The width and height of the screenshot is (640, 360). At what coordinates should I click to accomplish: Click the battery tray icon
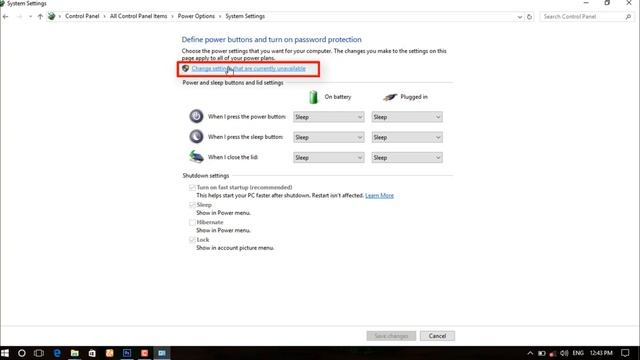[542, 353]
